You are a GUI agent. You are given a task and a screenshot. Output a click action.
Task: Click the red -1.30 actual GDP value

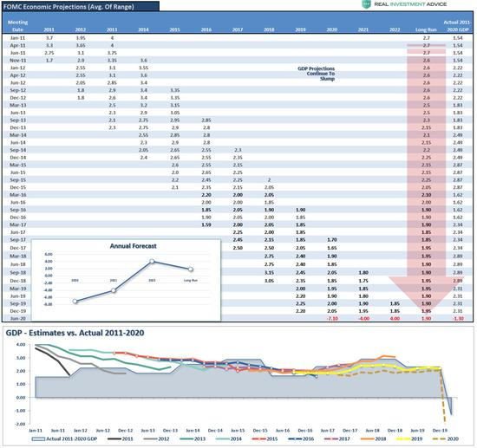(x=458, y=319)
